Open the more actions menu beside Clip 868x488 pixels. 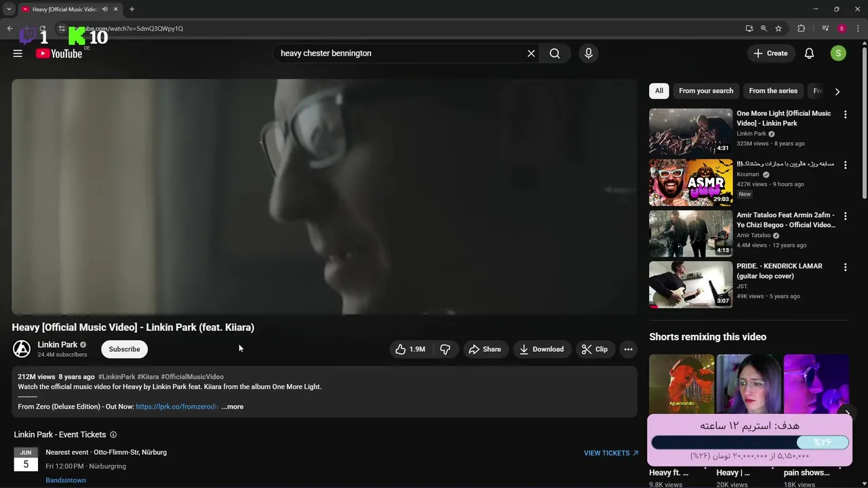pyautogui.click(x=629, y=349)
